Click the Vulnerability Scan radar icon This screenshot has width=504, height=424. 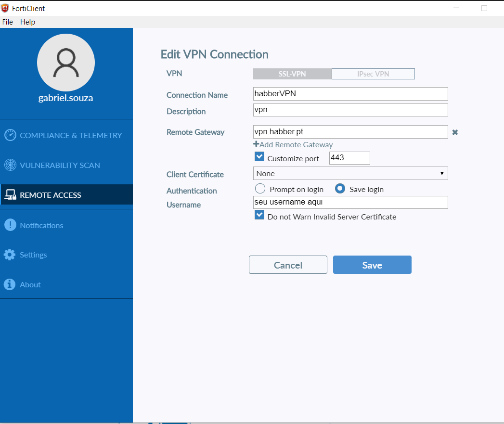[x=10, y=165]
